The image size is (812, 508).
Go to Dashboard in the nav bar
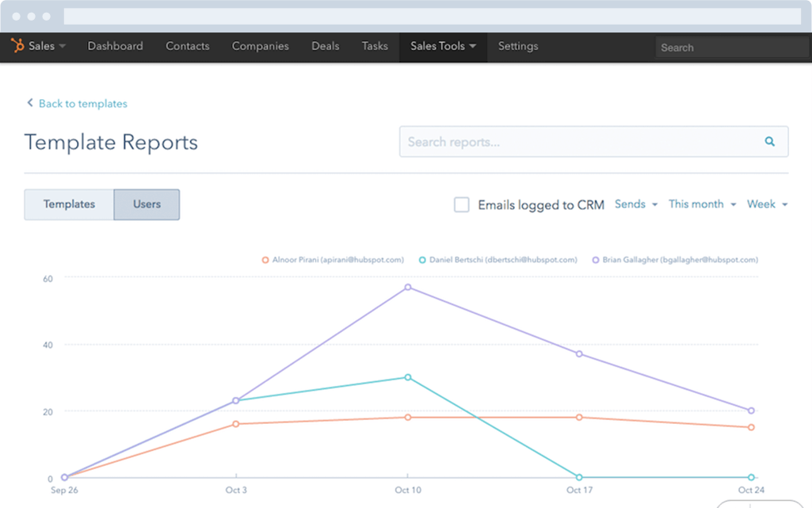[x=115, y=46]
